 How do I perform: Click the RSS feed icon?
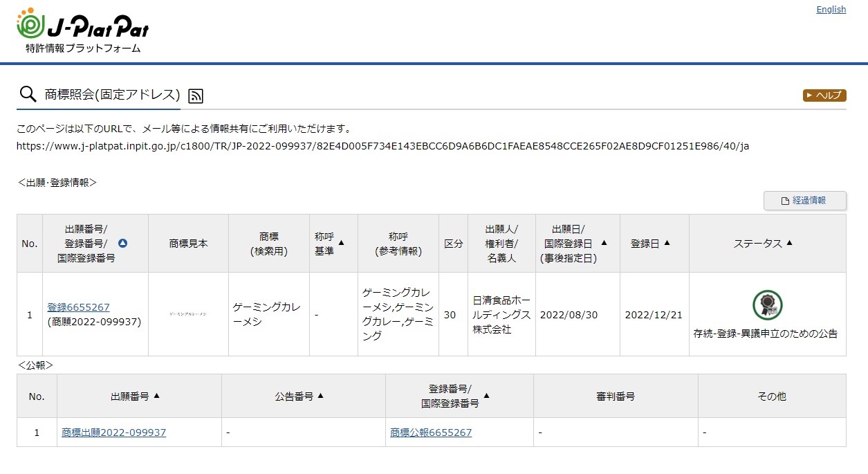pyautogui.click(x=196, y=95)
